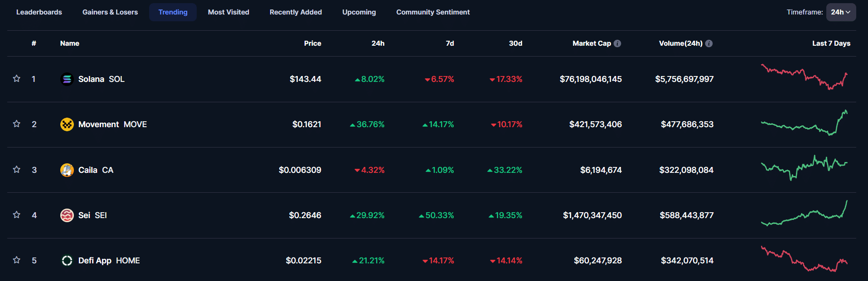The height and width of the screenshot is (281, 868).
Task: Open the Gainers & Losers tab
Action: pos(110,12)
